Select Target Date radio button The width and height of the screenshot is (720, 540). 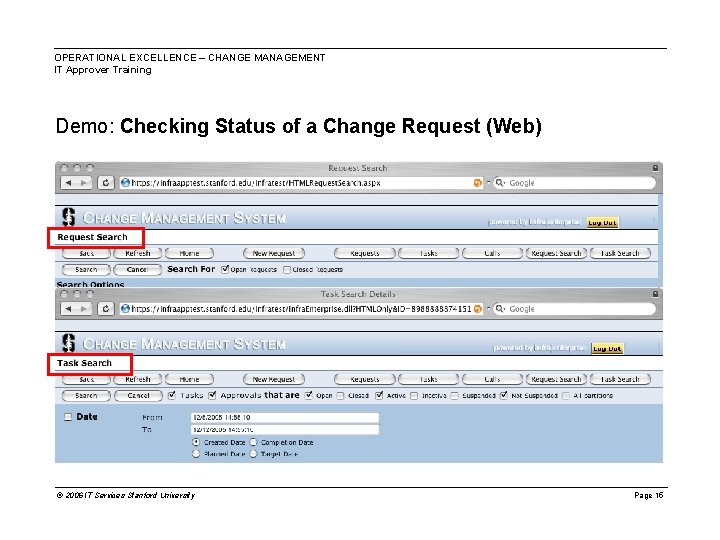click(253, 454)
